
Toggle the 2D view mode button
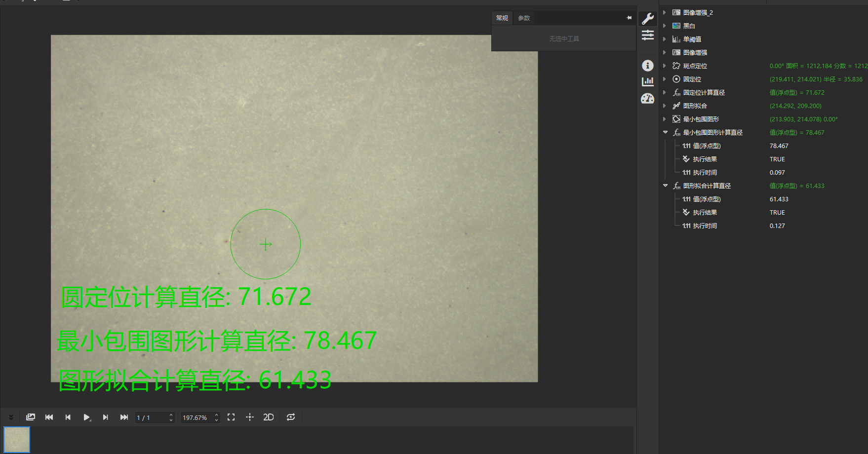269,417
